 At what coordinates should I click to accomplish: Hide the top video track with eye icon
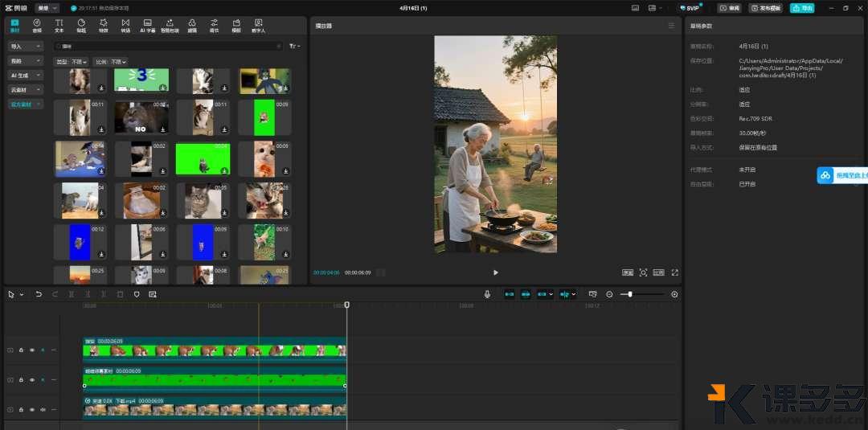32,350
